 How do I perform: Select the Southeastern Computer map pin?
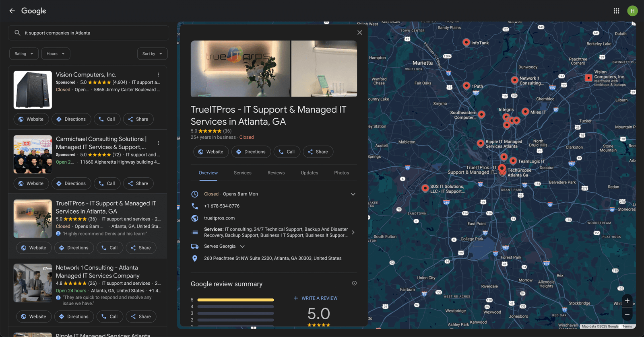pos(481,115)
